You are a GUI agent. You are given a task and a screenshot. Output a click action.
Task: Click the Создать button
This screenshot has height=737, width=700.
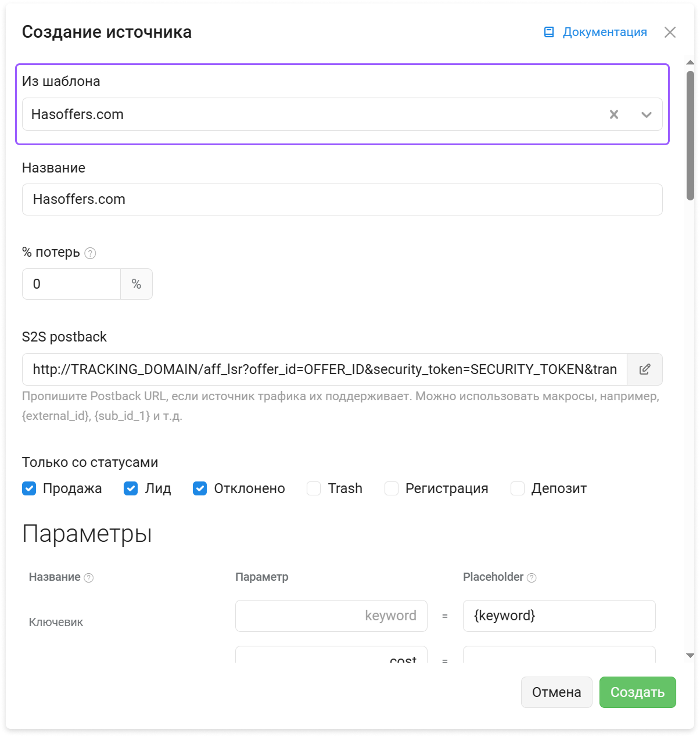point(638,692)
